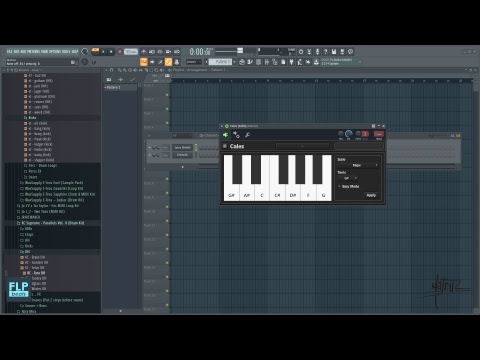Click the first icon above Pattern 1 list
The height and width of the screenshot is (360, 480).
point(109,80)
